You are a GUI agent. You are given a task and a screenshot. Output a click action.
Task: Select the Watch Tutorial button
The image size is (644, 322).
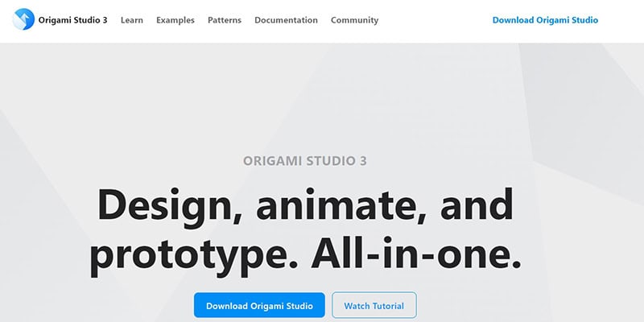pyautogui.click(x=374, y=305)
